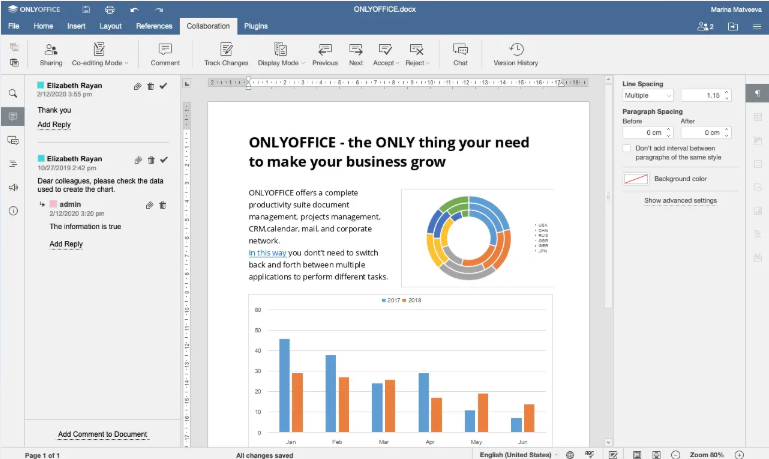Open the Search tool in left sidebar

click(13, 93)
